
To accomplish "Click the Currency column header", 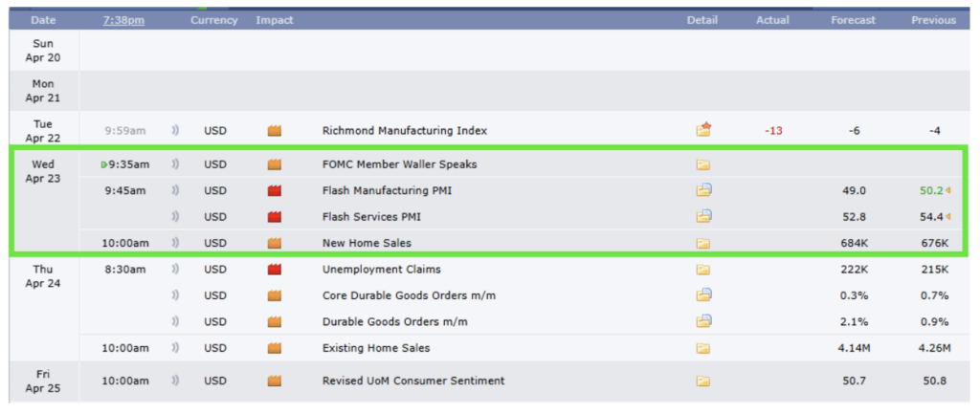I will pyautogui.click(x=213, y=20).
